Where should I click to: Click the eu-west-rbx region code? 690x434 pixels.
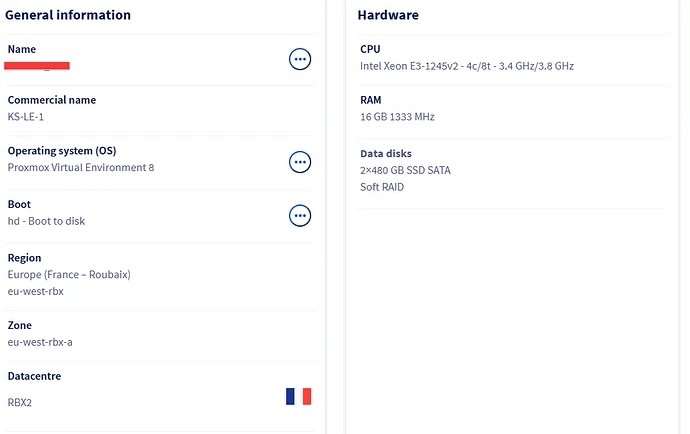coord(36,291)
